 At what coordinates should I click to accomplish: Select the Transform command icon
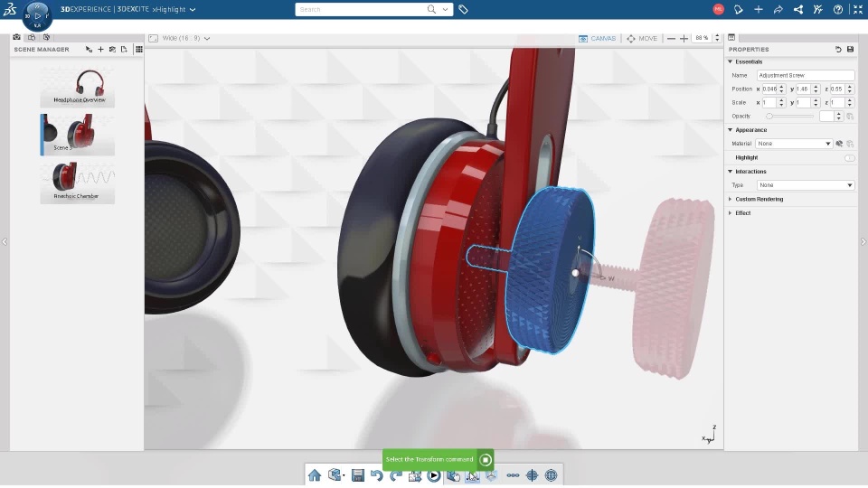[x=472, y=475]
